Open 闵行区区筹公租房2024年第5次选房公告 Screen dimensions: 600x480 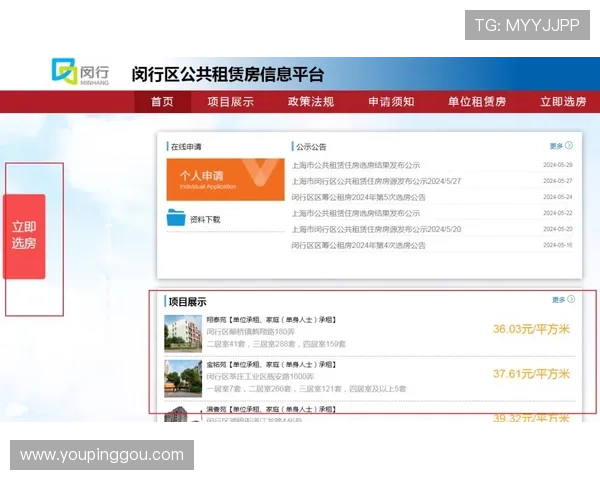[359, 198]
